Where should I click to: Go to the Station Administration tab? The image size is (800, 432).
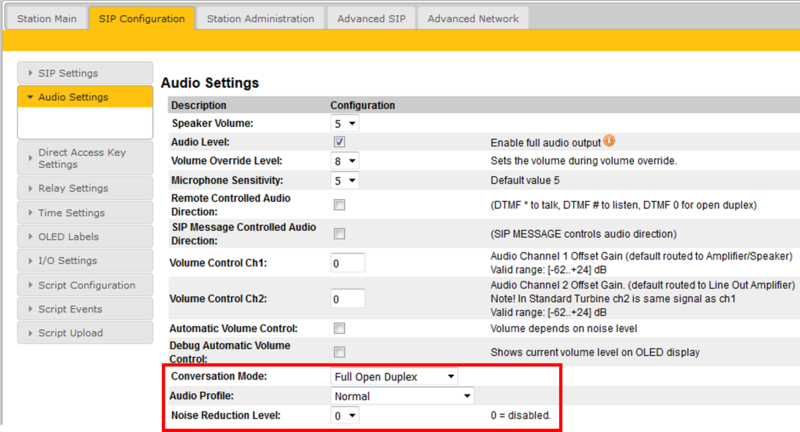tap(260, 18)
